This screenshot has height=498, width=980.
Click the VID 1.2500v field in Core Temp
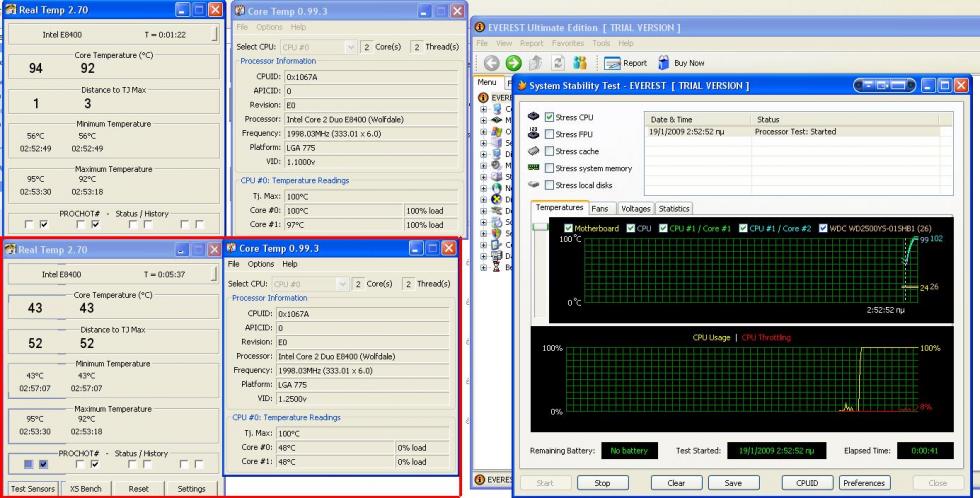tap(362, 399)
